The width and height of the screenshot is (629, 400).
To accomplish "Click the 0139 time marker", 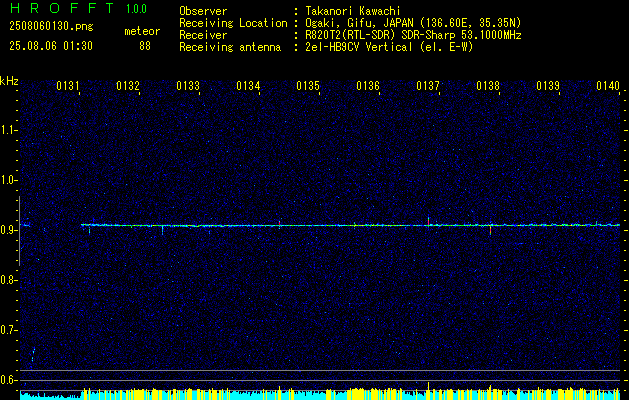I will [x=548, y=86].
